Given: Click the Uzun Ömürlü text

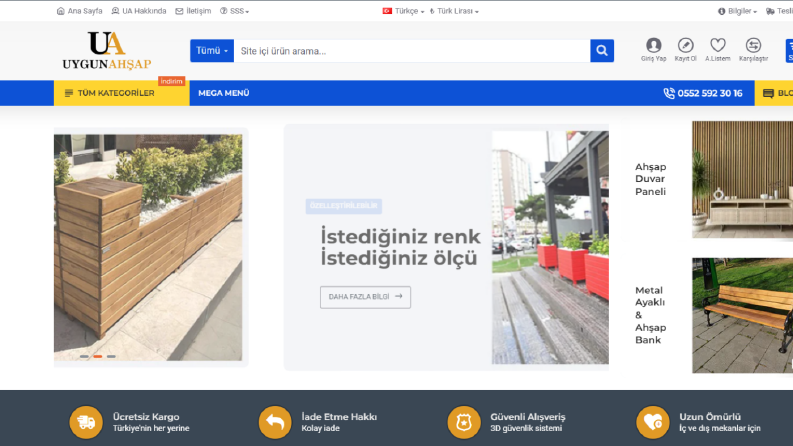Looking at the screenshot, I should pyautogui.click(x=710, y=417).
